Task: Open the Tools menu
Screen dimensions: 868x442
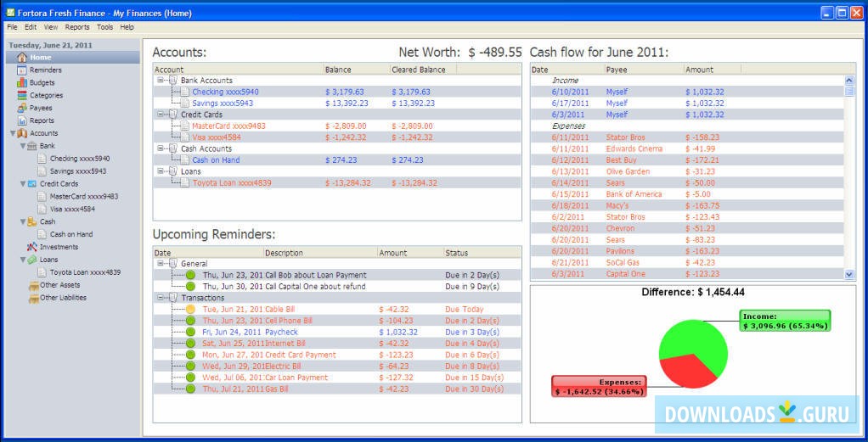Action: 104,26
